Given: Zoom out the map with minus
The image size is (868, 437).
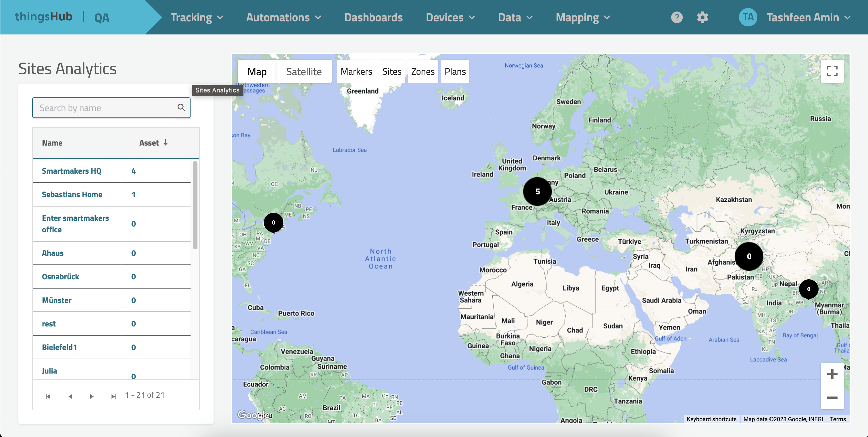Looking at the screenshot, I should (832, 398).
